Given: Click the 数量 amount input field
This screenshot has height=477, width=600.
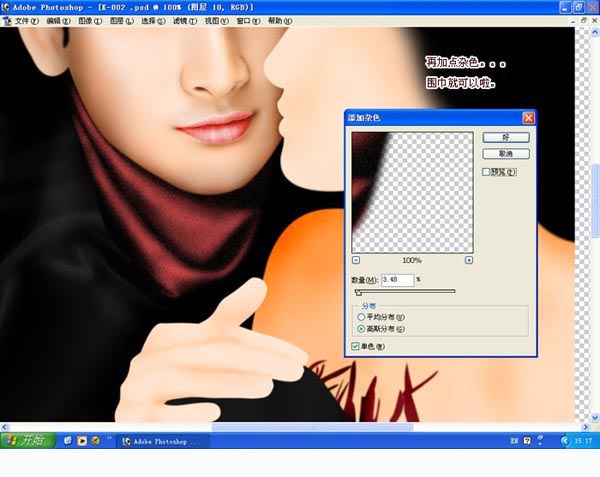Looking at the screenshot, I should pos(398,280).
